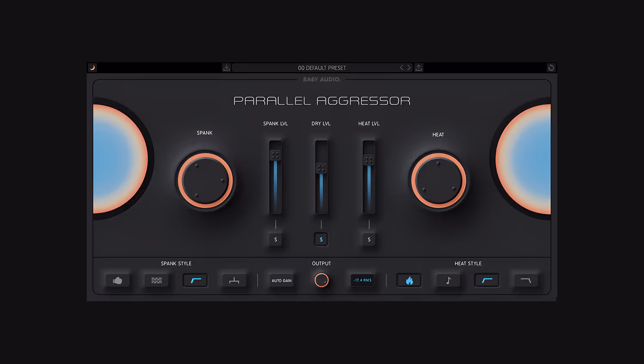Select the music note Heat Style

tap(448, 281)
